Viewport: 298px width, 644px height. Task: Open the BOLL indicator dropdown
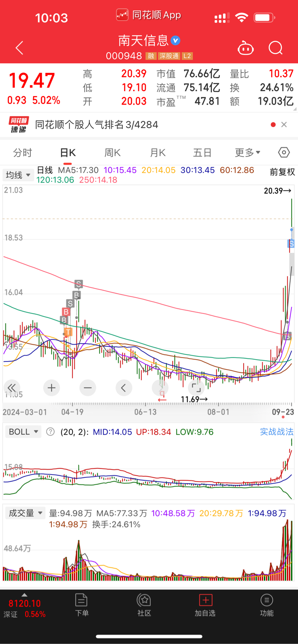tap(23, 432)
